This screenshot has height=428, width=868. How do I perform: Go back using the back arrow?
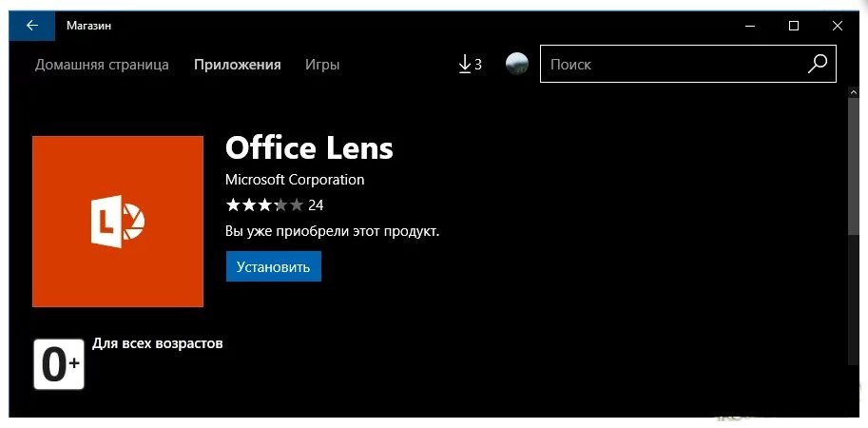pos(32,26)
